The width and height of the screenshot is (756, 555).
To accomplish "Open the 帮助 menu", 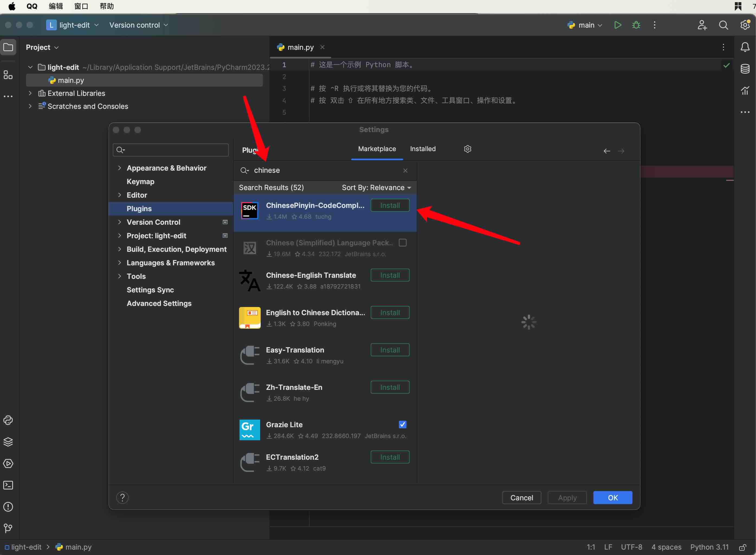I will tap(106, 6).
